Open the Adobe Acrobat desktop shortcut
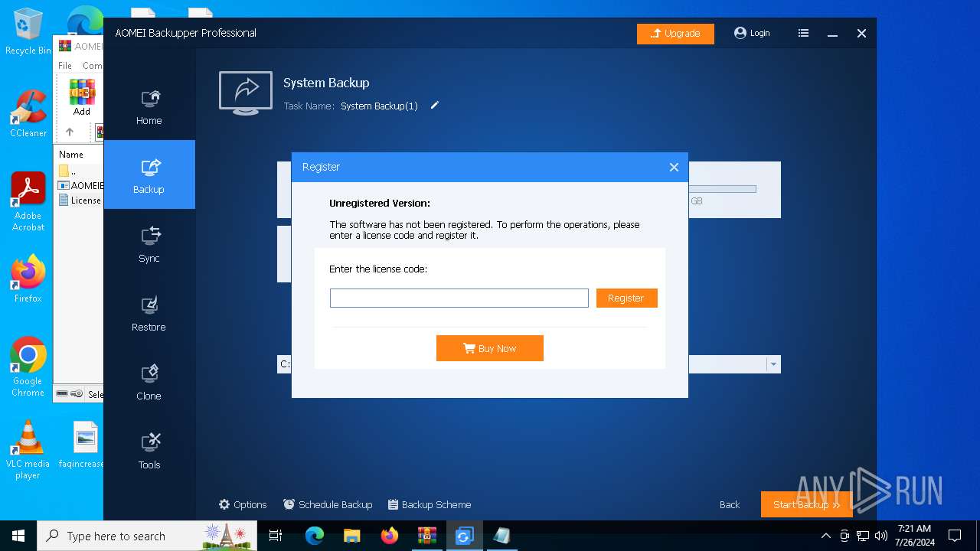This screenshot has width=980, height=551. [x=28, y=202]
